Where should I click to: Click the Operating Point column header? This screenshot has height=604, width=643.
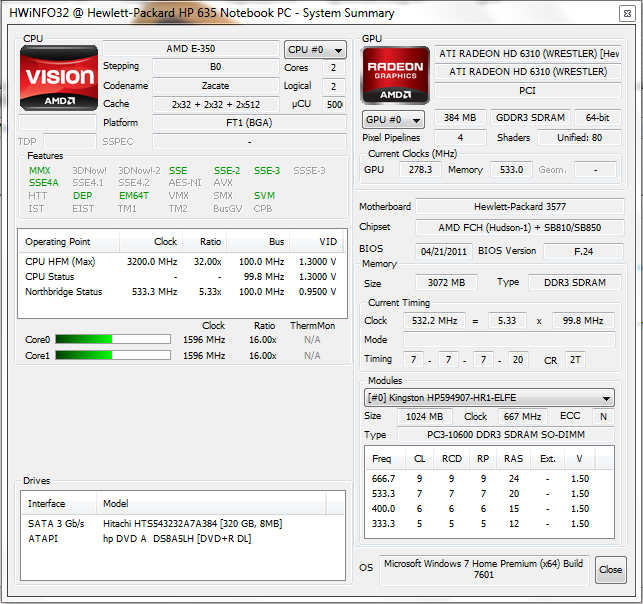pos(69,242)
